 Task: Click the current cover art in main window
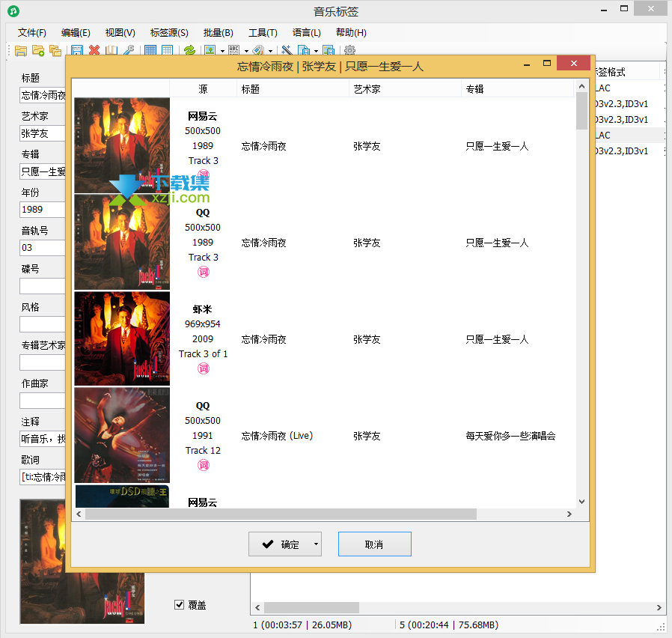82,562
